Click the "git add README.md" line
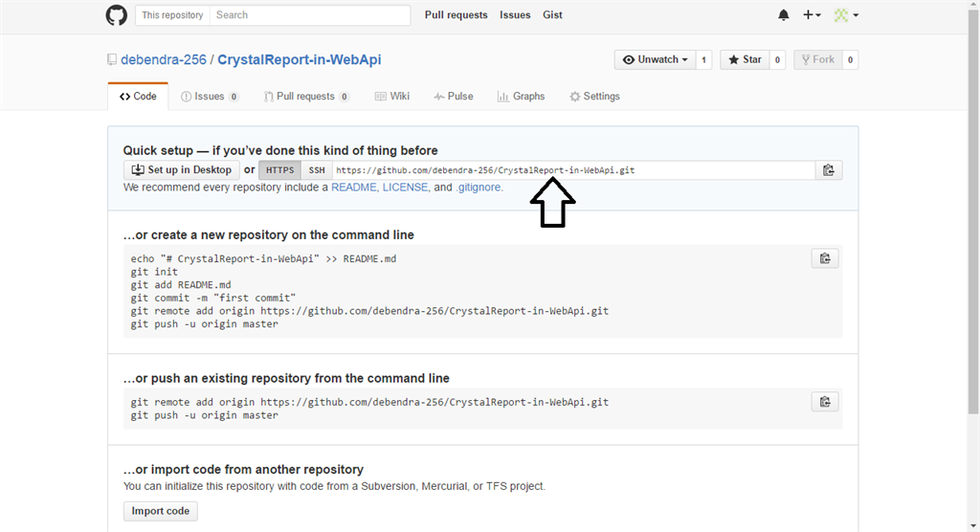The height and width of the screenshot is (532, 980). (x=181, y=285)
